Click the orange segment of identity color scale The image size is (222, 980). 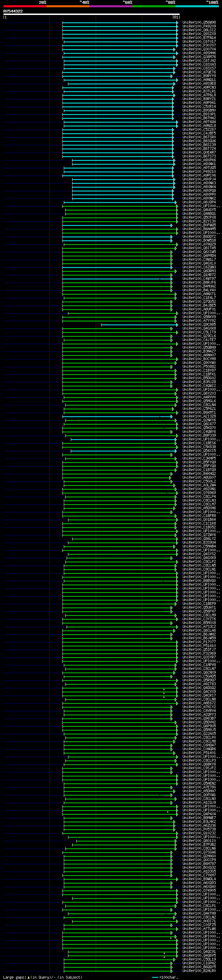[x=68, y=6]
